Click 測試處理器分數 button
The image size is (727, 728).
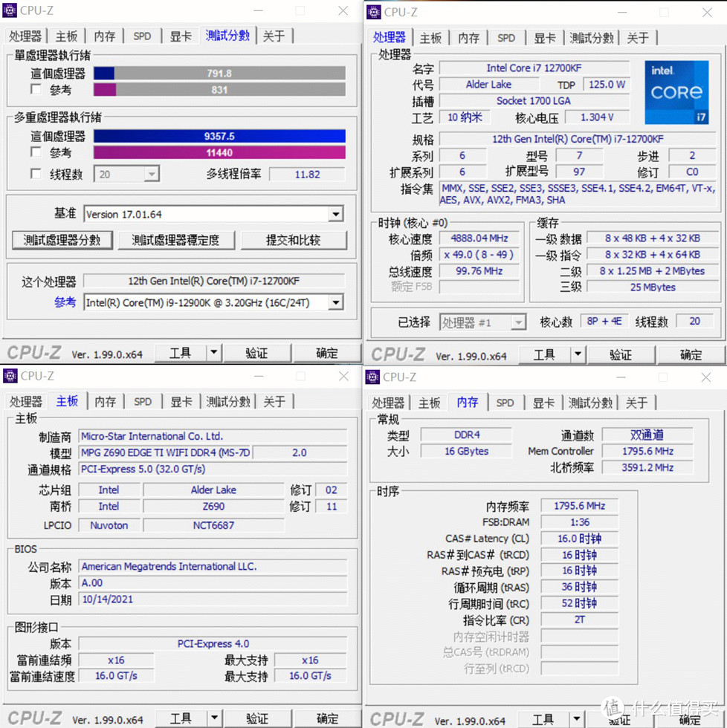[62, 240]
